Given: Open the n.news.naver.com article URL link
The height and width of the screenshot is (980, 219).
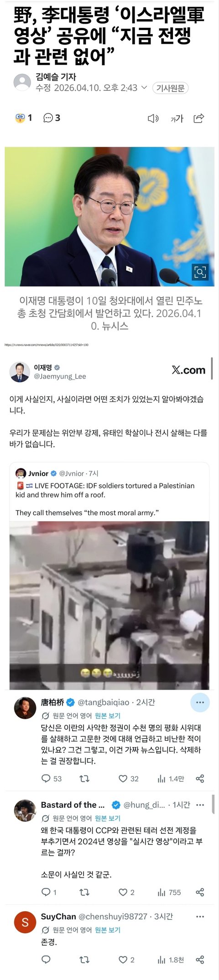Looking at the screenshot, I should [x=47, y=345].
